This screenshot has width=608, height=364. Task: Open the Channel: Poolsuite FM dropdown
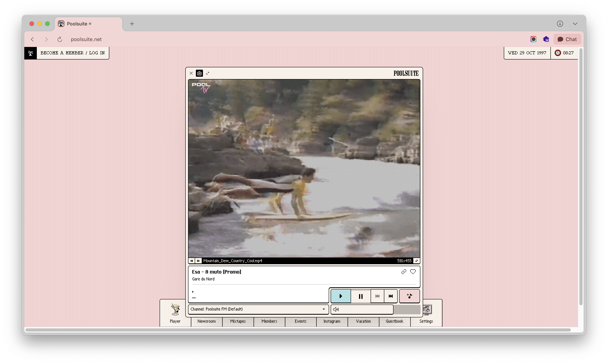coord(258,309)
